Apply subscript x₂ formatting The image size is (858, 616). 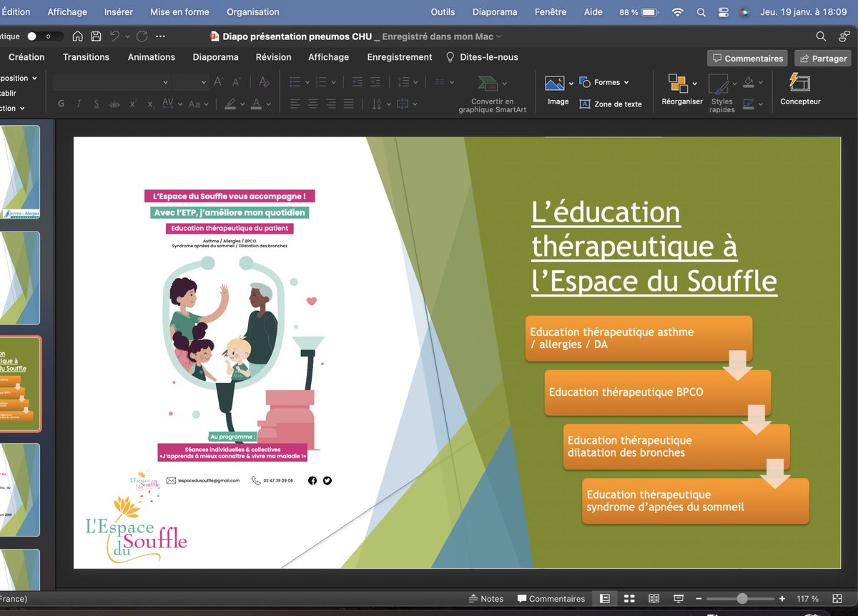point(151,104)
